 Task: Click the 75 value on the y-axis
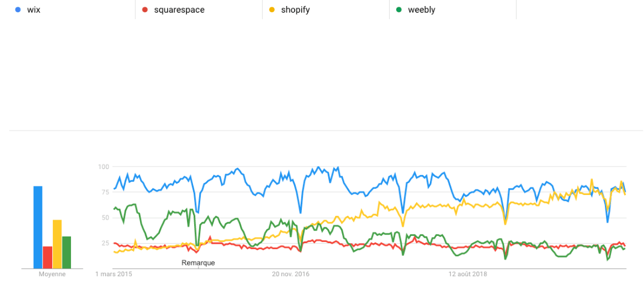coord(105,192)
